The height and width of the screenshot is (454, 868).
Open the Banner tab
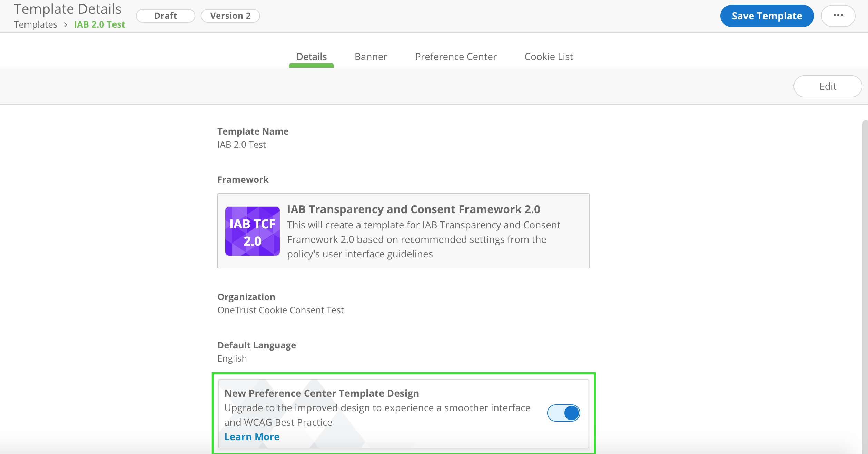[x=371, y=57]
